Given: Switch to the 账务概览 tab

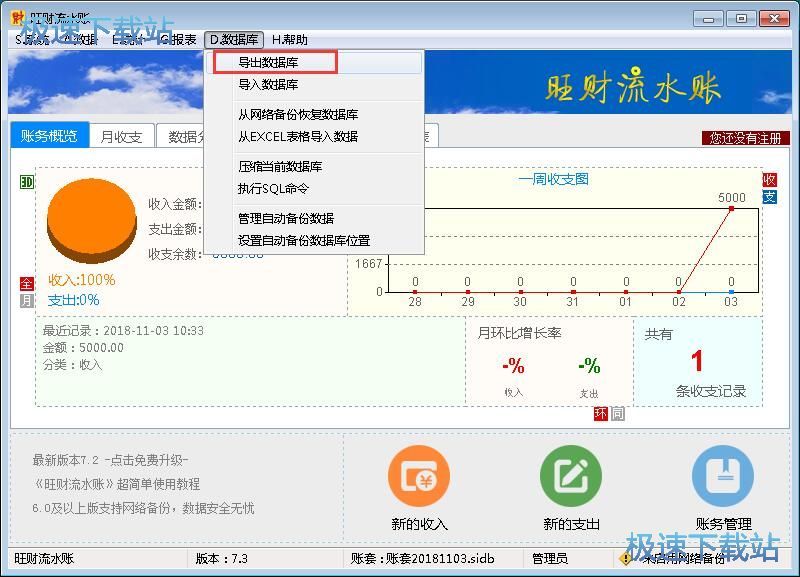Looking at the screenshot, I should (49, 136).
